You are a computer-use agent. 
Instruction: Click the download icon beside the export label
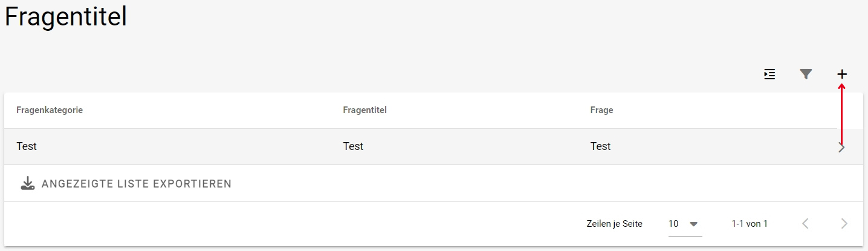pos(28,183)
